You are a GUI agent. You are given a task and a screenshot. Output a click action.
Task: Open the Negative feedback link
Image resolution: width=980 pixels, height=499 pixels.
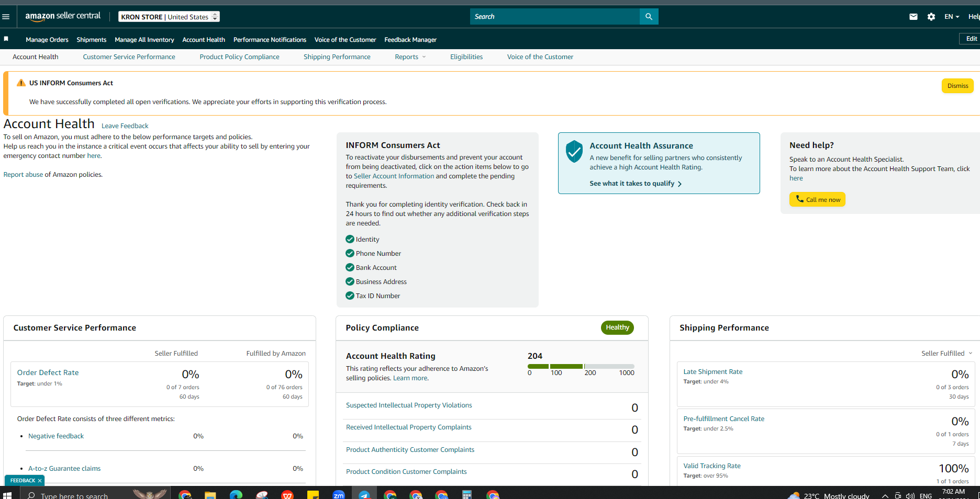[56, 436]
